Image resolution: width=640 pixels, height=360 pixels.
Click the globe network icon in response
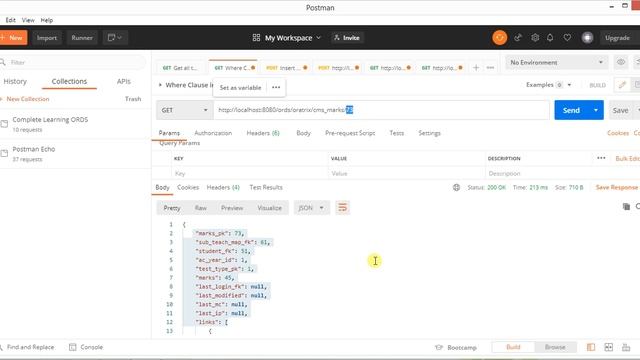(456, 187)
